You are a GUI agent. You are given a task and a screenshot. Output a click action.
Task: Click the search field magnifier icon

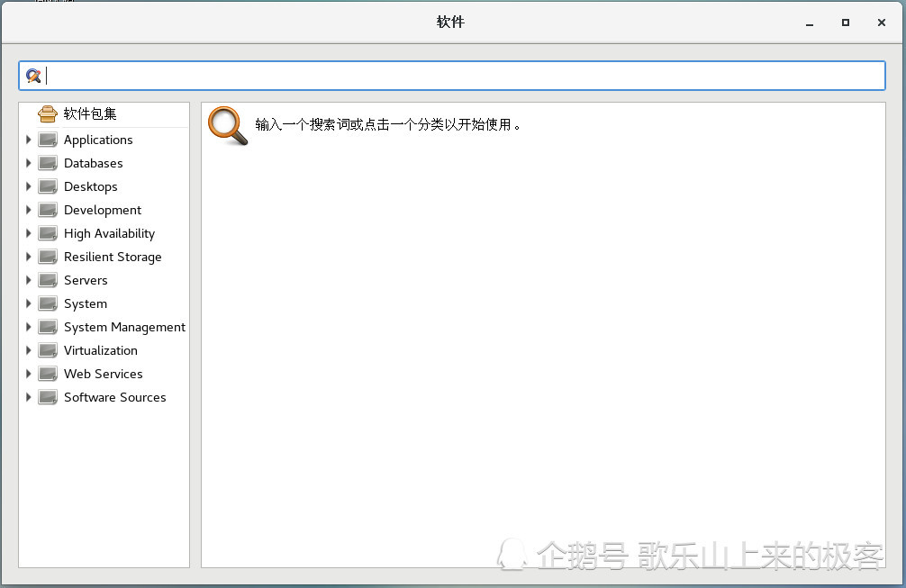(33, 76)
